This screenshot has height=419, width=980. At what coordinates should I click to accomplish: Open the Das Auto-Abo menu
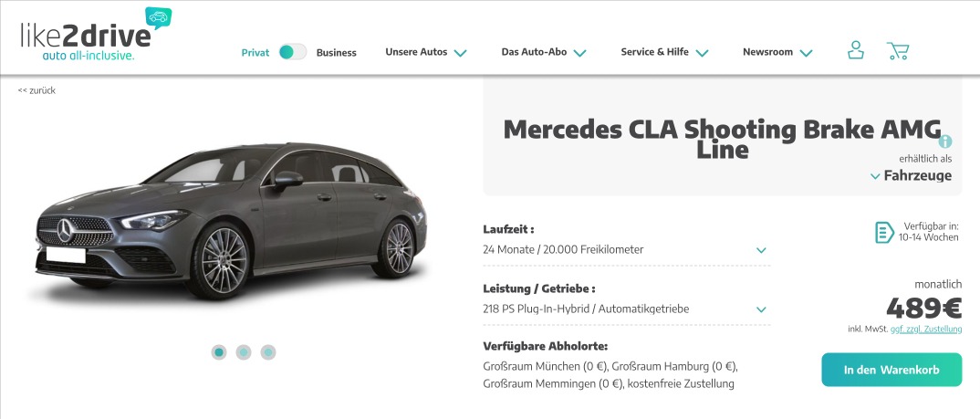point(544,53)
